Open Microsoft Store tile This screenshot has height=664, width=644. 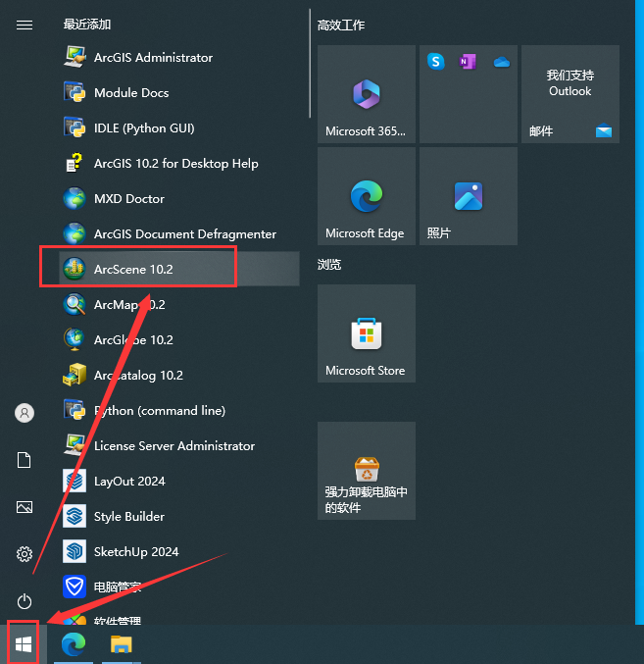coord(366,333)
